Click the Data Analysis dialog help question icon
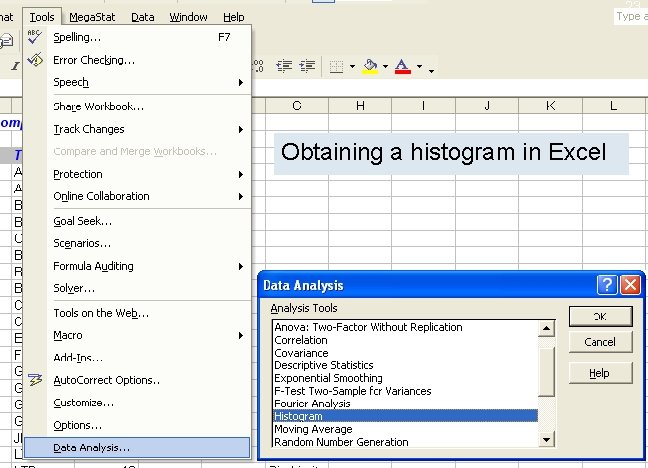Viewport: 648px width, 468px height. [x=607, y=285]
